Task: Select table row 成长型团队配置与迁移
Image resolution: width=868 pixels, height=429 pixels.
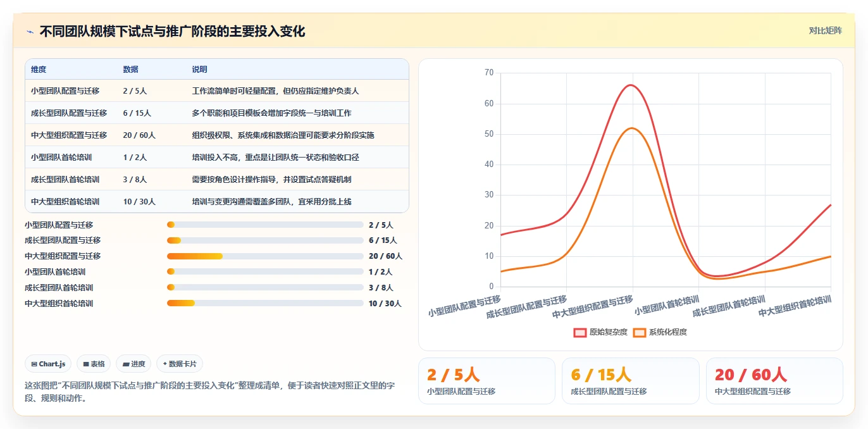Action: click(217, 113)
